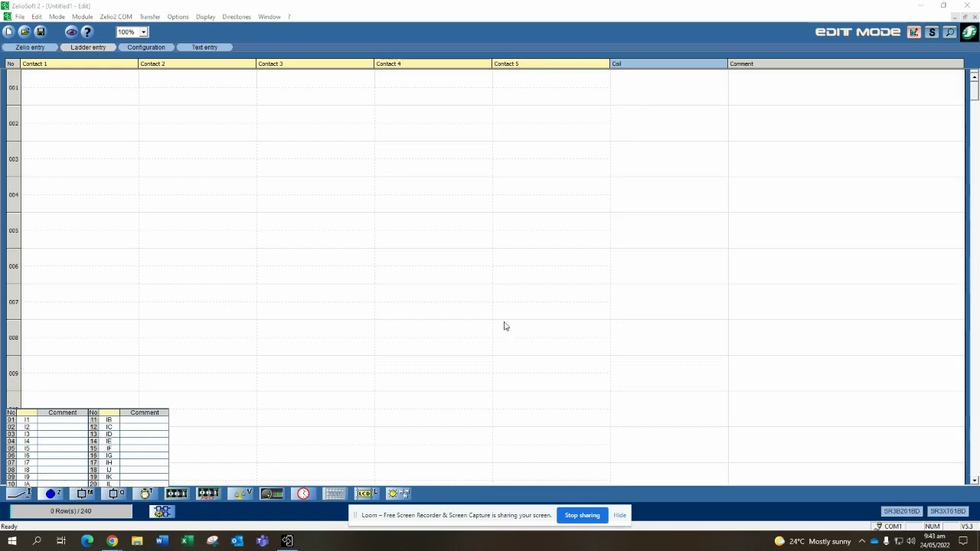Switch to the Ladder entry tab
The width and height of the screenshot is (980, 551).
(x=88, y=47)
